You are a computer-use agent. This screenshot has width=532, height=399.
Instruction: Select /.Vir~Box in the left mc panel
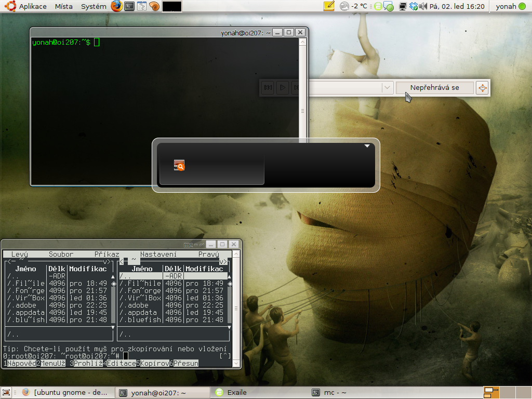point(58,298)
